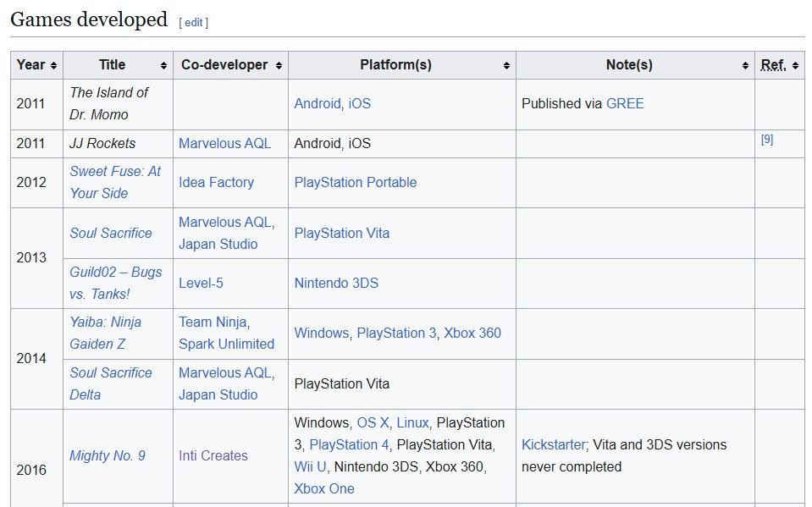Open Nintendo 3DS platform link
812x507 pixels.
[x=336, y=283]
